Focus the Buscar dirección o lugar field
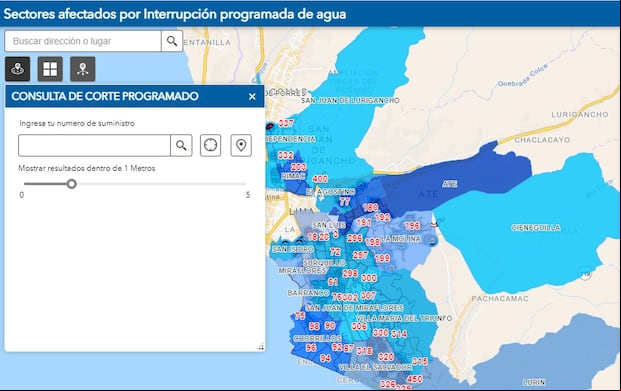Screen dimensions: 621x391 (83, 41)
